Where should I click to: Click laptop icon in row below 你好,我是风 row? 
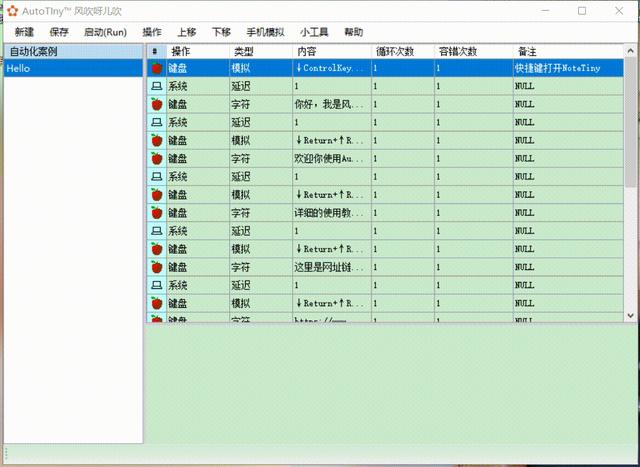coord(157,122)
